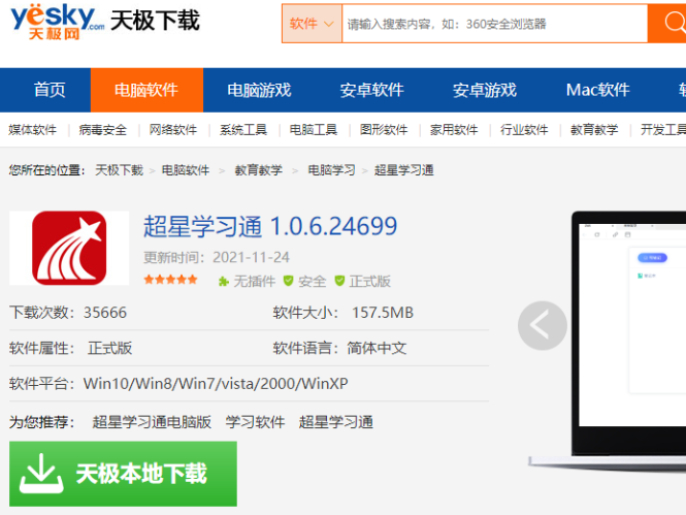Open the recommended 学习软件 link

pos(255,422)
